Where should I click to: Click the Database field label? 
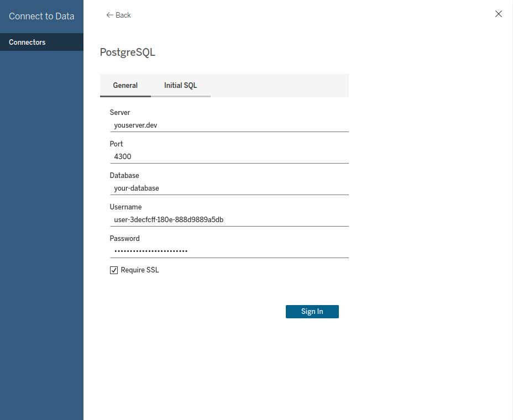(124, 175)
